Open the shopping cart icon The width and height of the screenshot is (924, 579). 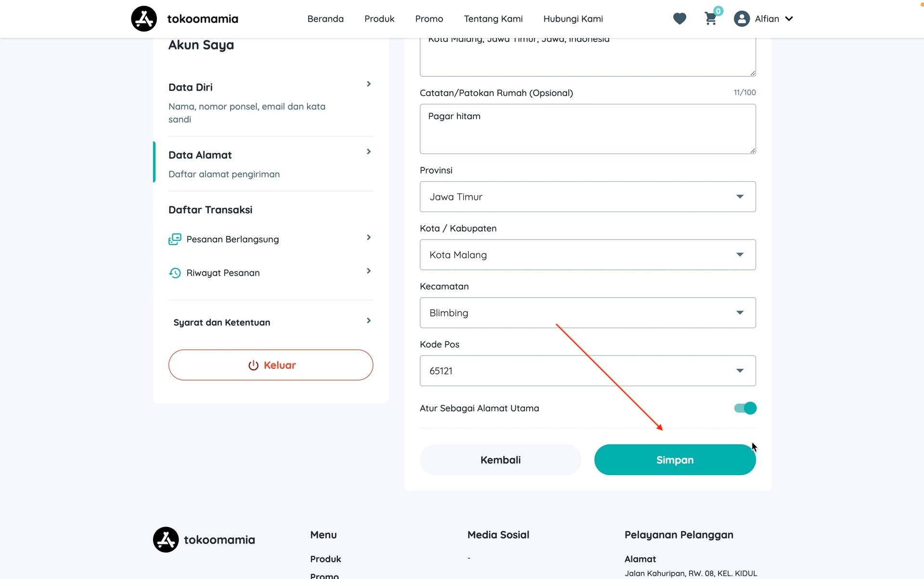tap(710, 19)
